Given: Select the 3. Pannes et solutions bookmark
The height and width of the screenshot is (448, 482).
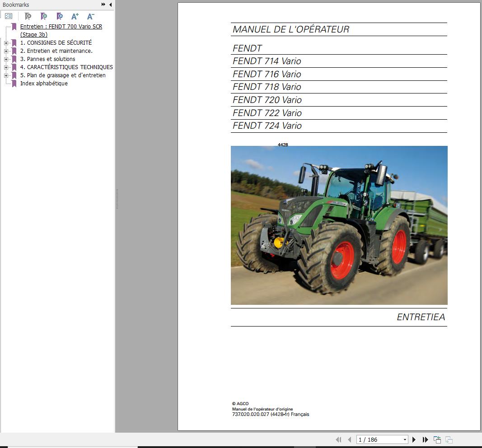Looking at the screenshot, I should pyautogui.click(x=47, y=59).
